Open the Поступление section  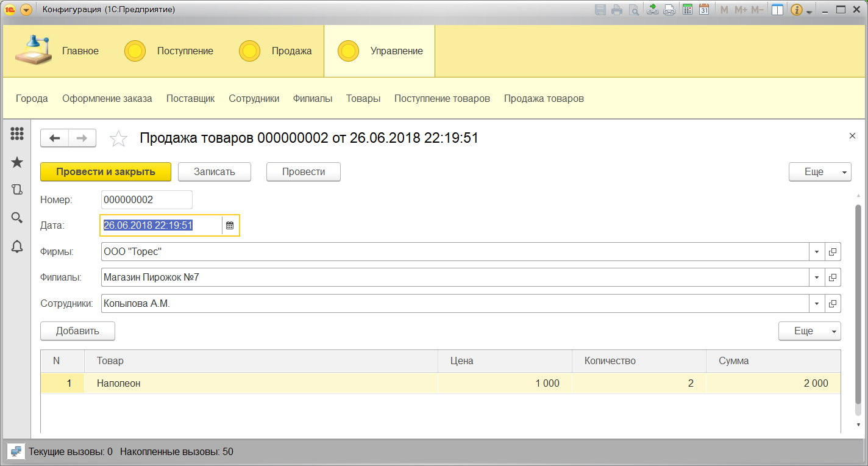coord(185,51)
